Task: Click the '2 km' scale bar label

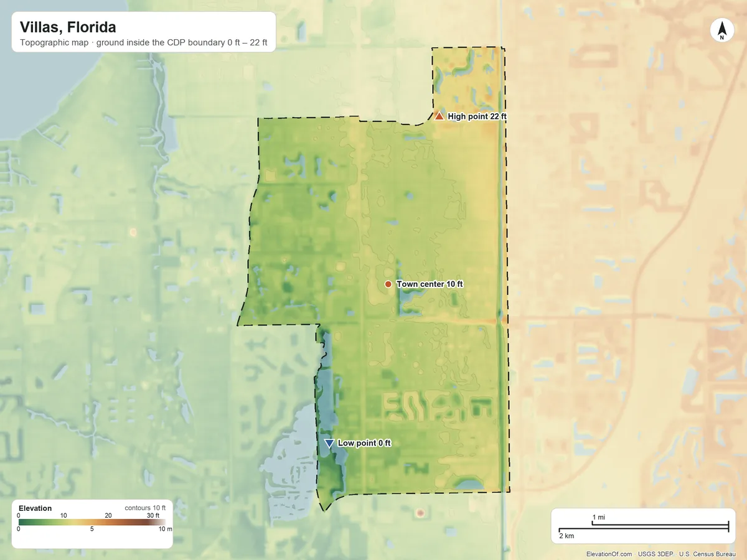Action: [x=566, y=536]
